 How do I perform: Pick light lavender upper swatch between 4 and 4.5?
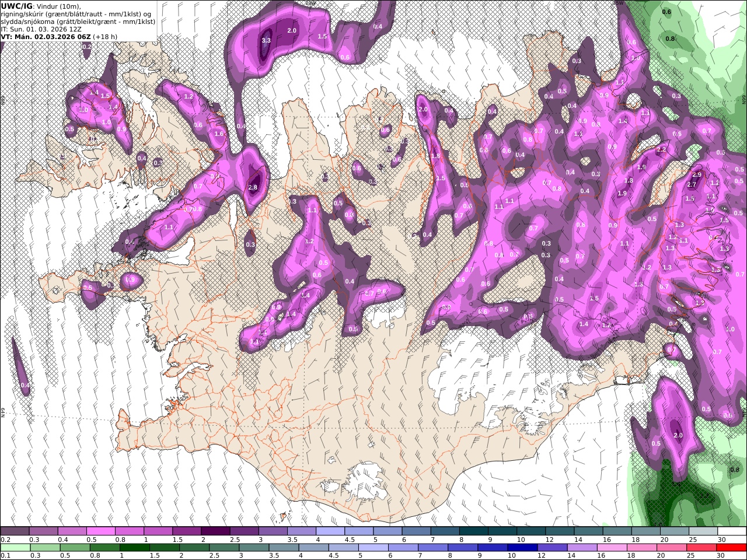(x=330, y=531)
